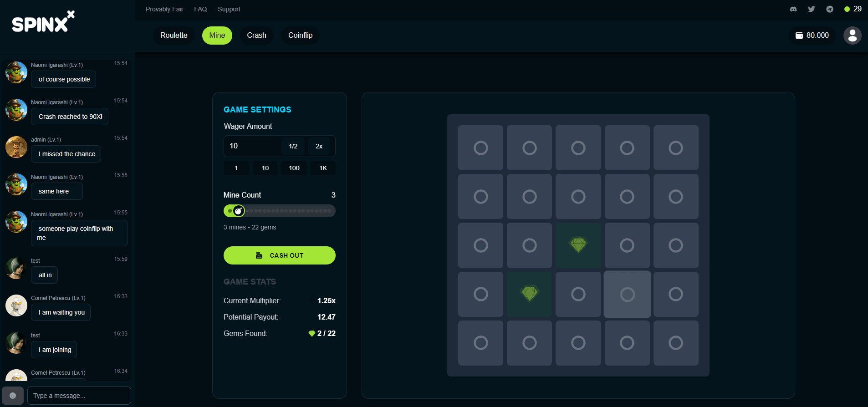The image size is (868, 407).
Task: Open the user profile avatar
Action: coord(852,36)
